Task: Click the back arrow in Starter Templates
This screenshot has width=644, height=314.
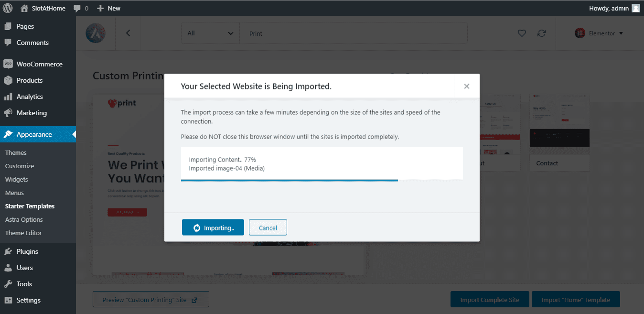Action: click(128, 33)
